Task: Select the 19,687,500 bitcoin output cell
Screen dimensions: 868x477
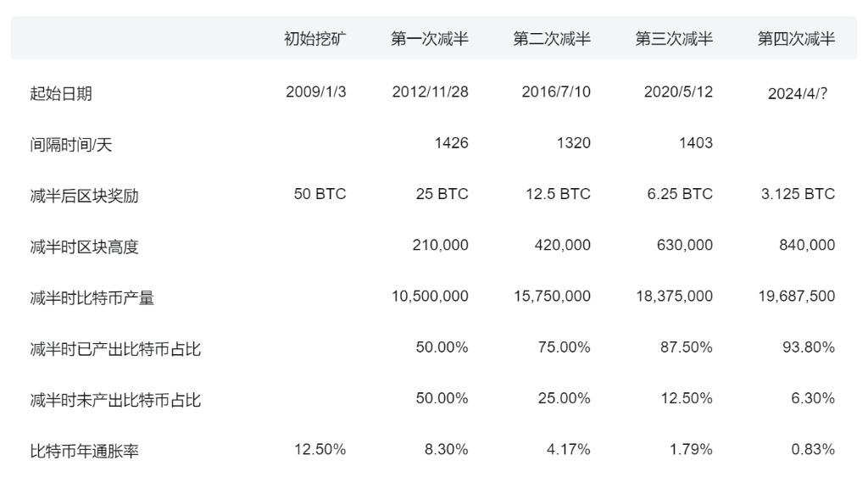Action: pos(797,297)
